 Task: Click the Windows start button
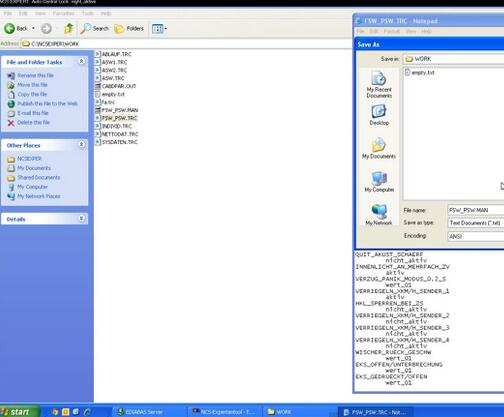click(x=19, y=411)
